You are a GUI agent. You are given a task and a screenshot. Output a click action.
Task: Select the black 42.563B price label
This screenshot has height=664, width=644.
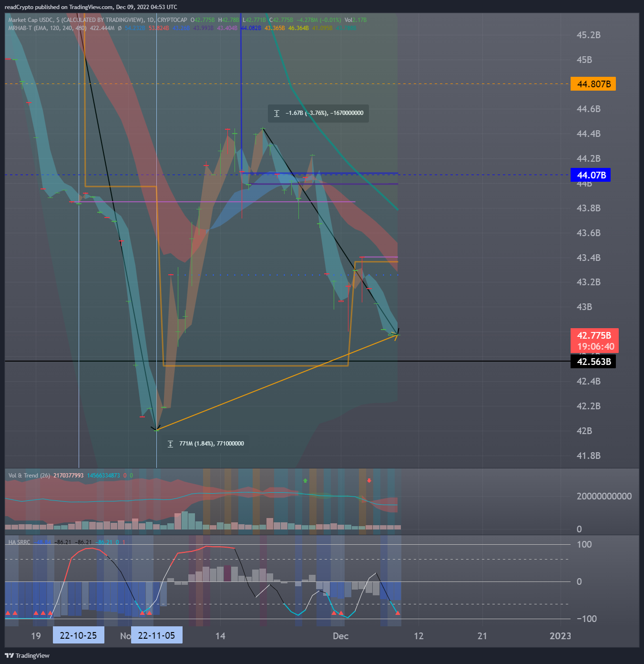[x=593, y=362]
